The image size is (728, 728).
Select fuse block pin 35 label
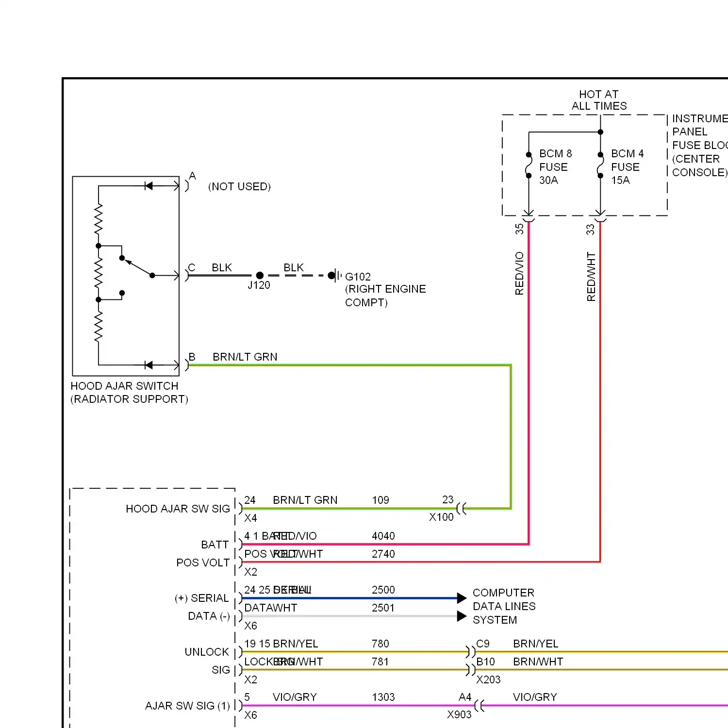pyautogui.click(x=519, y=229)
